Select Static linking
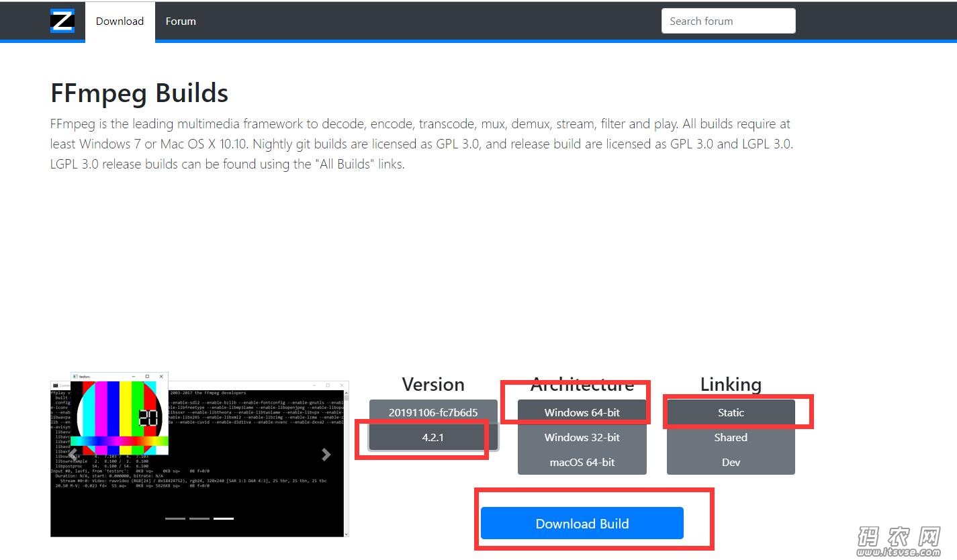Image resolution: width=957 pixels, height=560 pixels. [x=731, y=412]
